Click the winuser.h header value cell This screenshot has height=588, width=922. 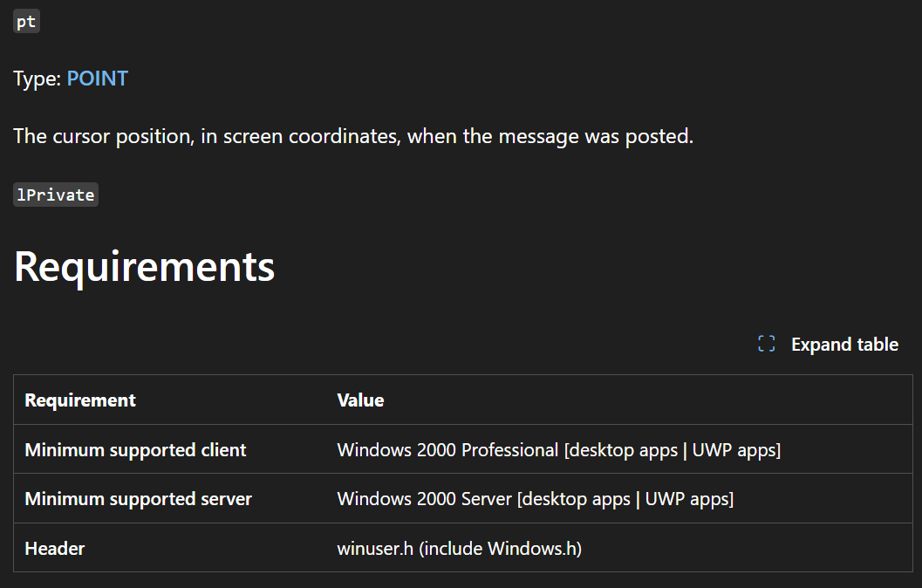pyautogui.click(x=459, y=548)
